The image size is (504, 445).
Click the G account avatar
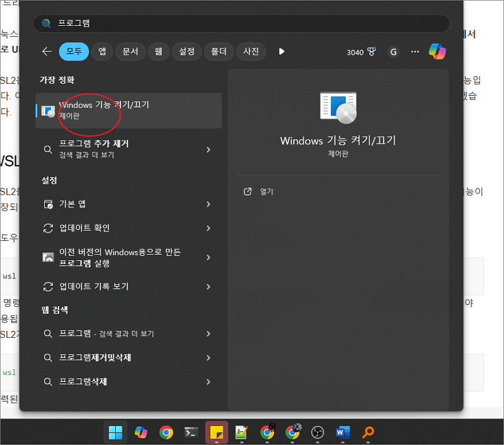pos(393,52)
